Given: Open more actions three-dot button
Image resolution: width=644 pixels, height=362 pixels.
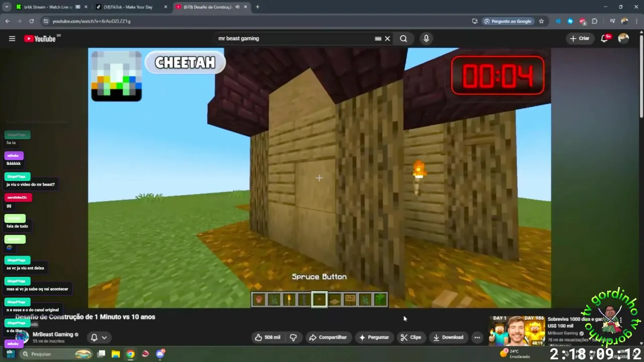Looking at the screenshot, I should 477,337.
